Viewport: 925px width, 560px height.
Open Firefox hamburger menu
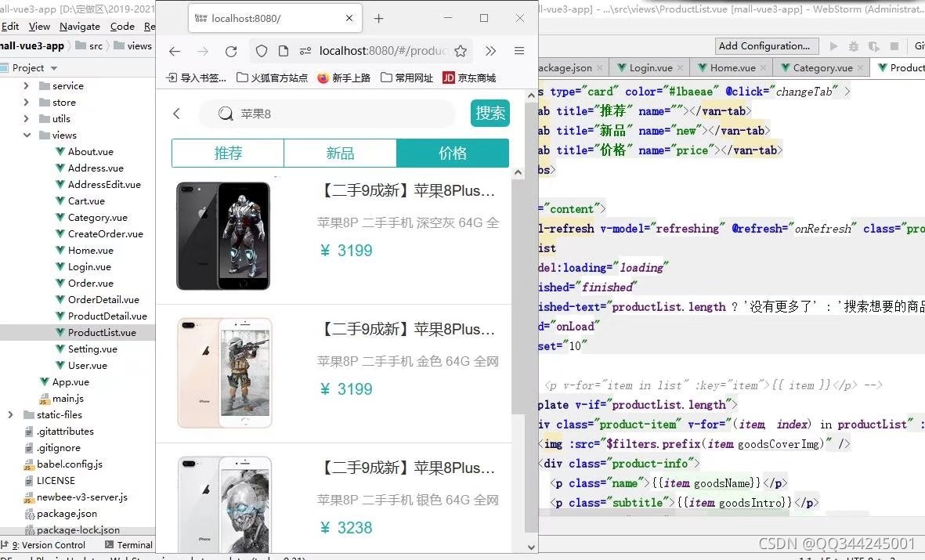point(519,51)
